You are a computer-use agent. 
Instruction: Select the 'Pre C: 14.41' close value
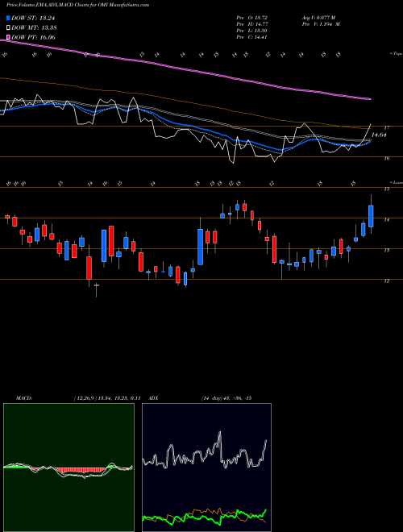click(x=252, y=37)
